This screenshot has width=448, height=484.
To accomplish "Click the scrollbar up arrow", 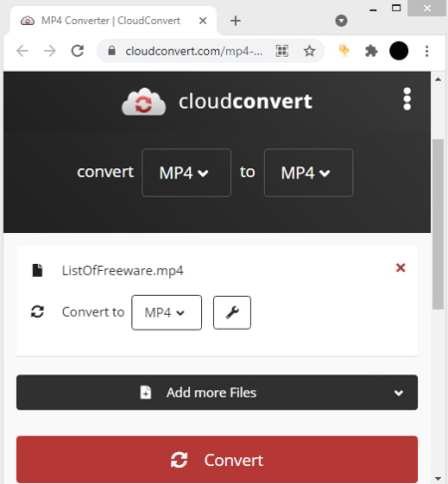I will [x=438, y=80].
